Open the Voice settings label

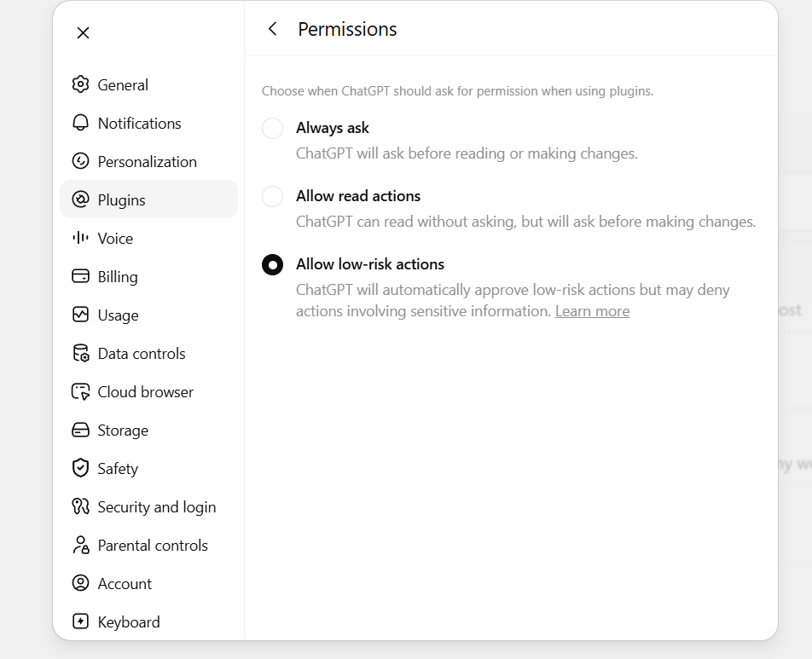115,239
